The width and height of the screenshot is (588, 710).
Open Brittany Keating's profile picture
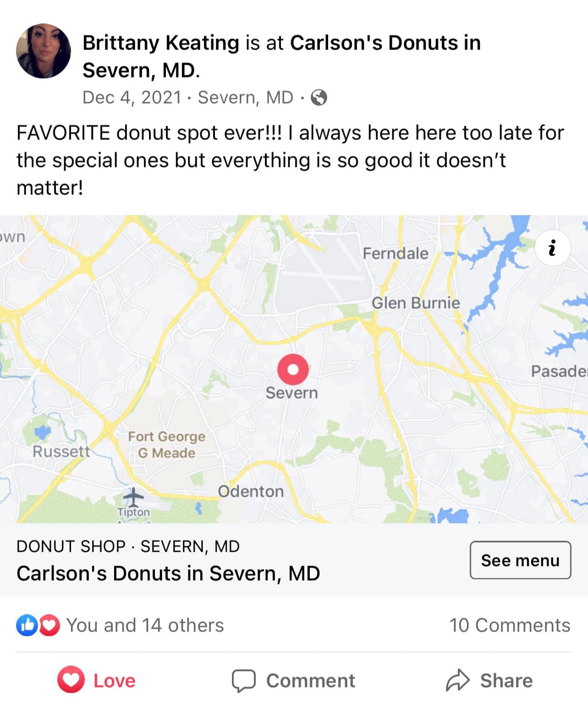tap(44, 51)
